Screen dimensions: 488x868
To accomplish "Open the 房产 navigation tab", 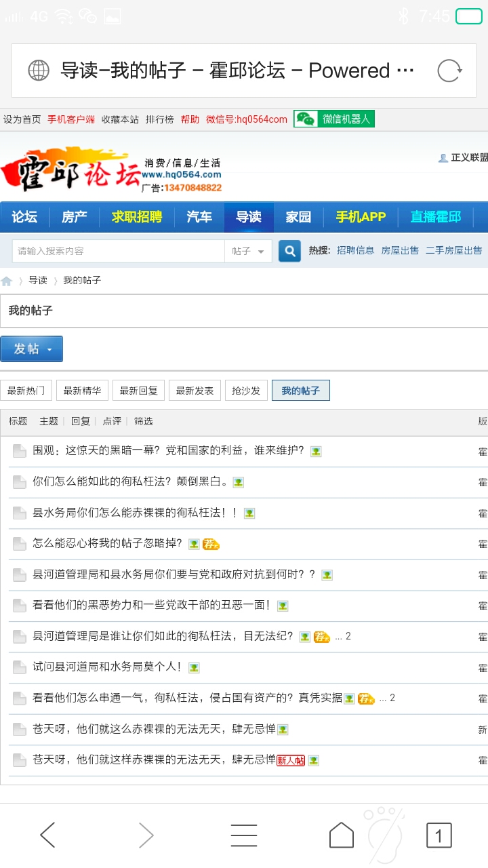I will point(75,217).
